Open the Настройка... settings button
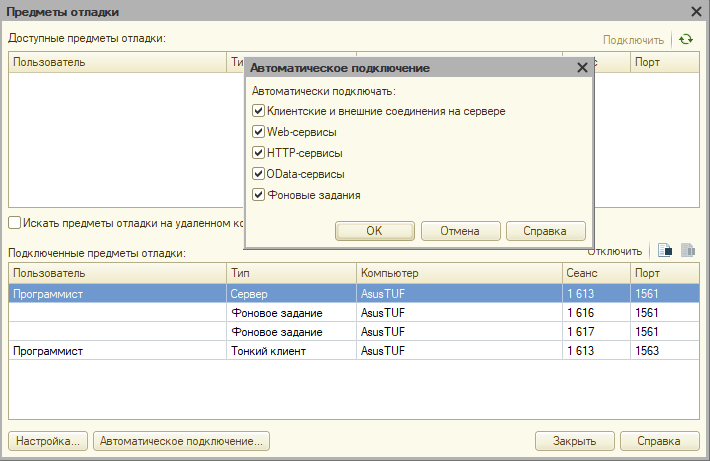 47,441
